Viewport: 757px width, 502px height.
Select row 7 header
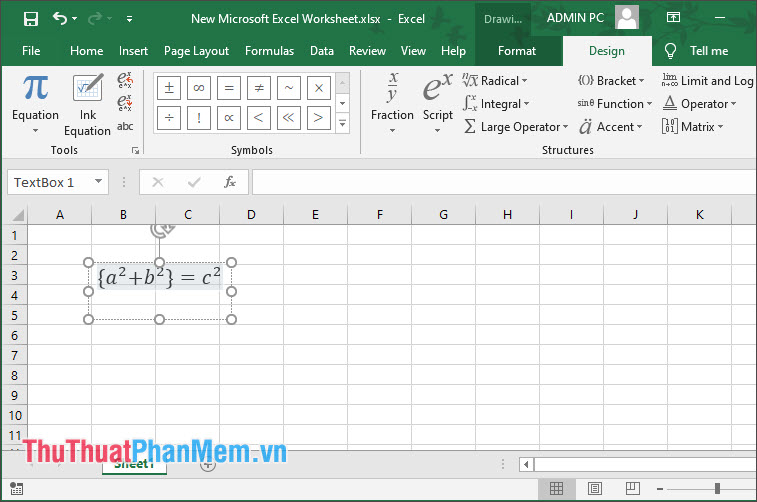(x=14, y=356)
